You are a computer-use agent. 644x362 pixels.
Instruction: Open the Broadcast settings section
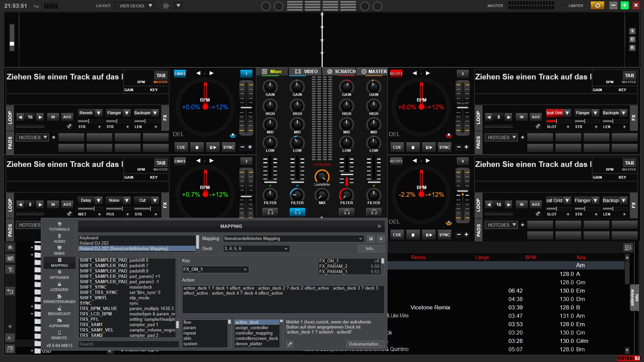click(x=59, y=311)
